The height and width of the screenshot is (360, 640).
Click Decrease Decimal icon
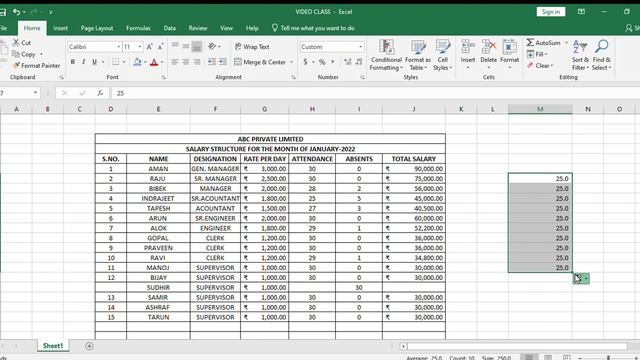(359, 62)
